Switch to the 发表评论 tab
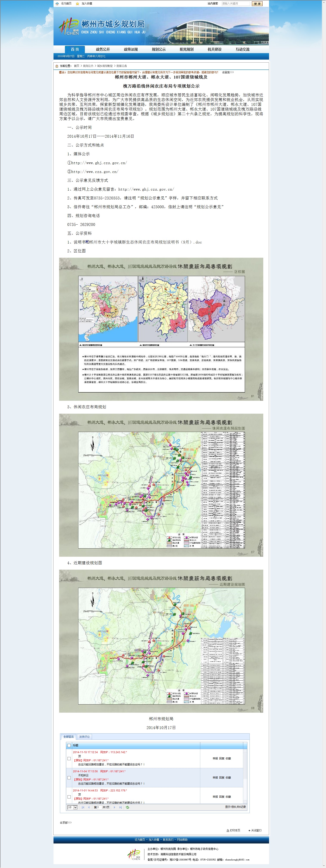The height and width of the screenshot is (868, 326). (x=84, y=737)
